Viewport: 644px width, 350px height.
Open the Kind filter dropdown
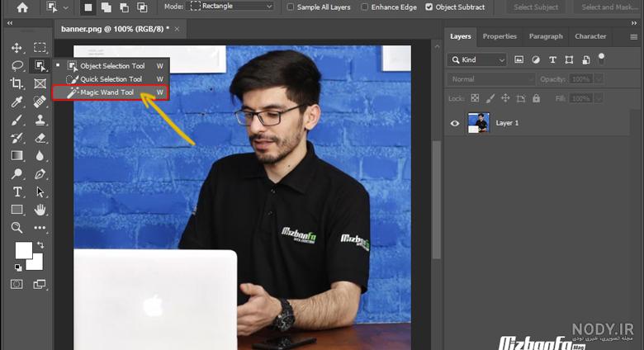[x=477, y=60]
